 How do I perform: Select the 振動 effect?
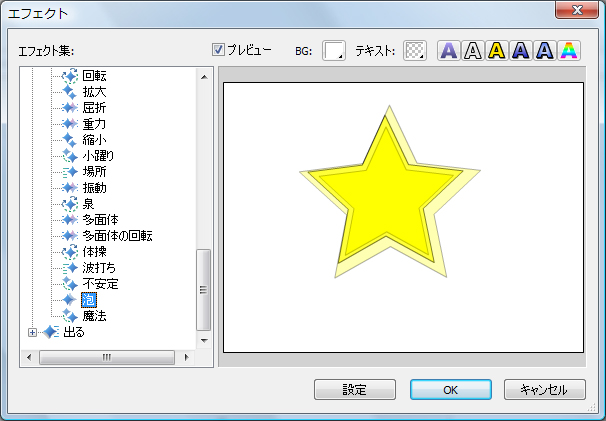(94, 188)
